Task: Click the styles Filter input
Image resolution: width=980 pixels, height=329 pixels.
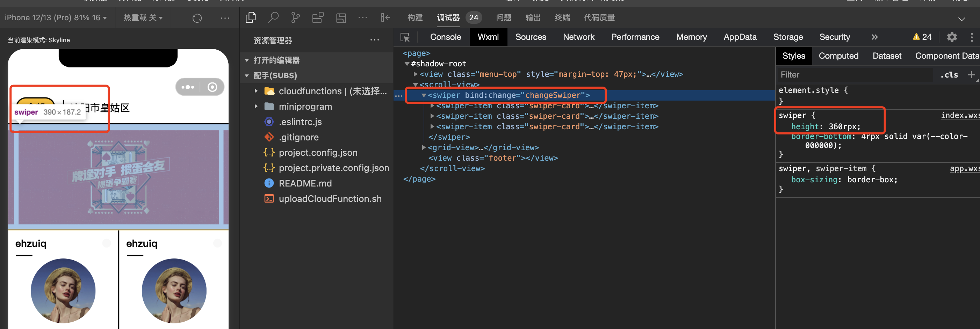Action: (855, 74)
